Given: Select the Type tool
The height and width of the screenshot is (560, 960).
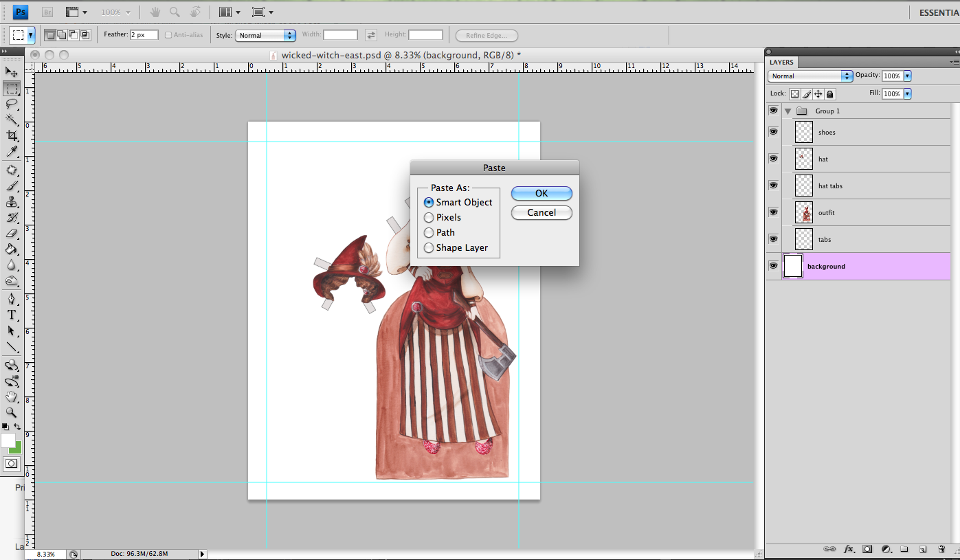Looking at the screenshot, I should point(12,315).
